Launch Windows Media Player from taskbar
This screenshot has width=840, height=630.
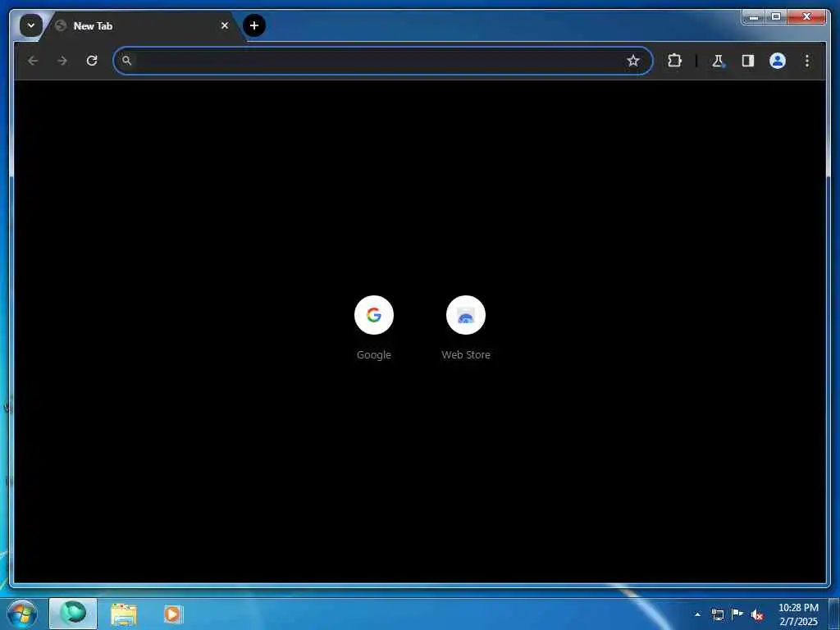click(x=172, y=614)
